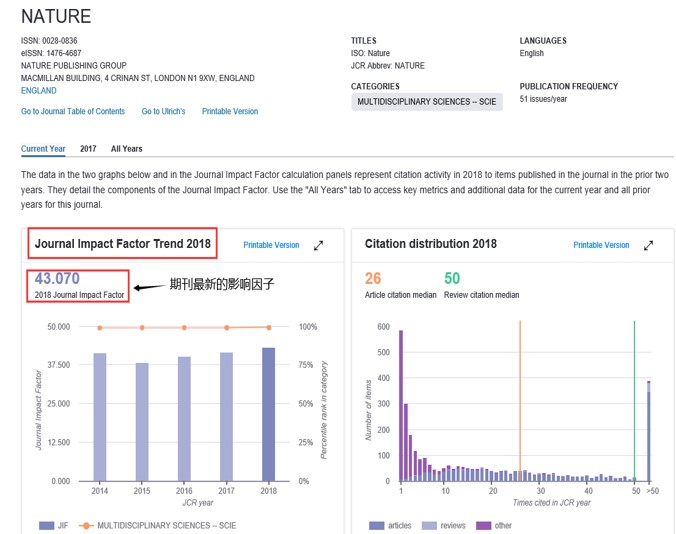Click the NATURE journal title
Image resolution: width=676 pixels, height=534 pixels.
coord(56,16)
